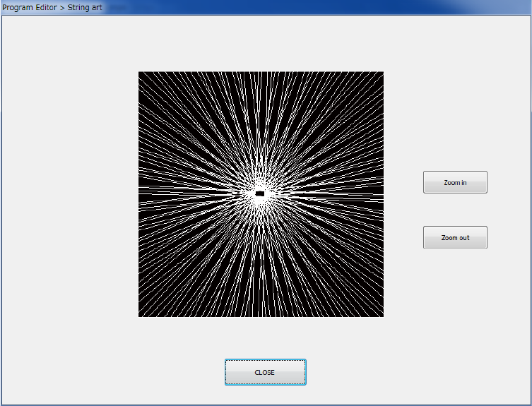The height and width of the screenshot is (406, 532).
Task: Click the empty gray area between canvas and CLOSE
Action: (265, 338)
